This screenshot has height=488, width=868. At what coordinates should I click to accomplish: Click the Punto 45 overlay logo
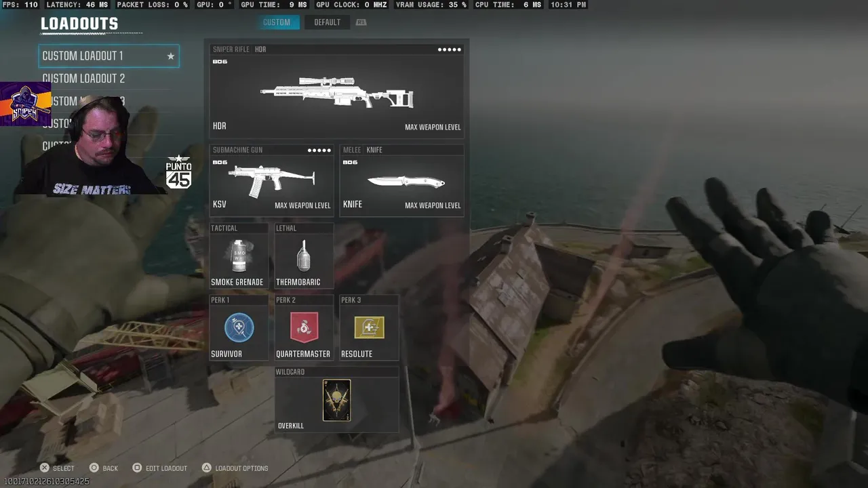point(178,171)
